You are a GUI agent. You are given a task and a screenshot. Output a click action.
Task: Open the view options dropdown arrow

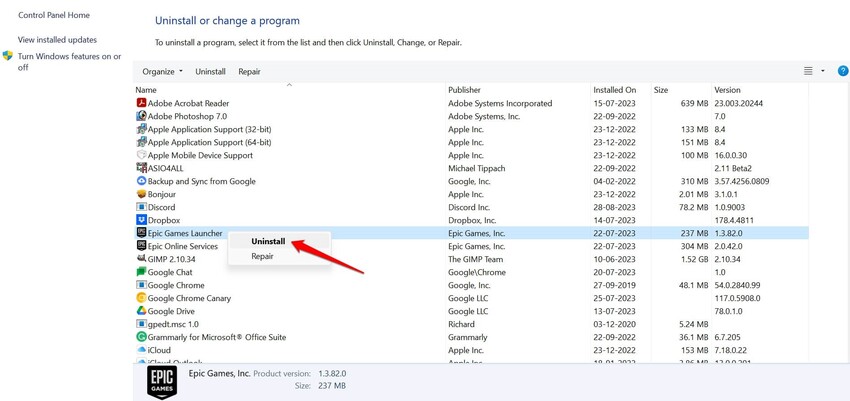point(823,71)
